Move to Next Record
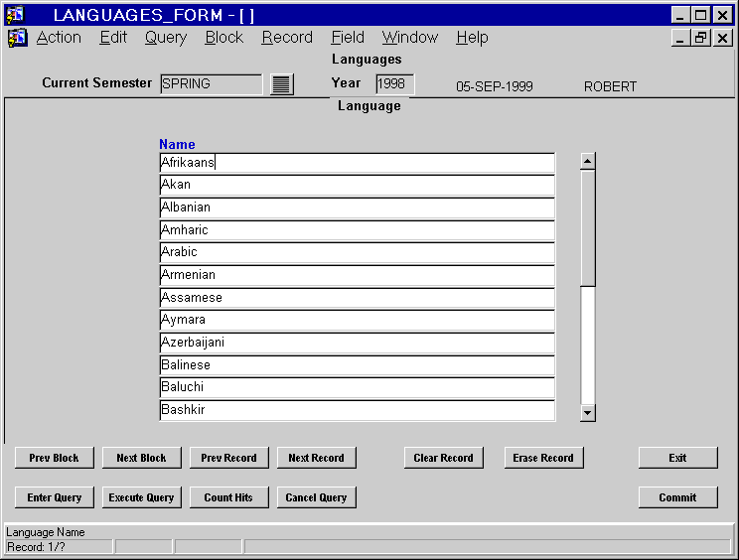This screenshot has width=739, height=560. pos(316,458)
